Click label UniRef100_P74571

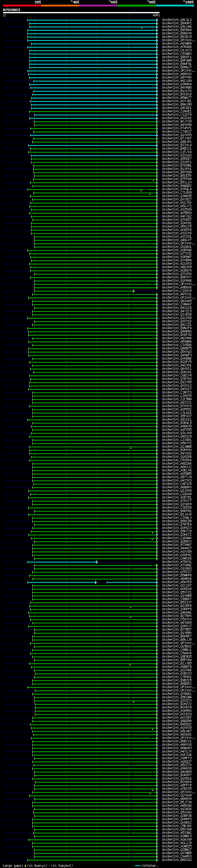[176, 128]
